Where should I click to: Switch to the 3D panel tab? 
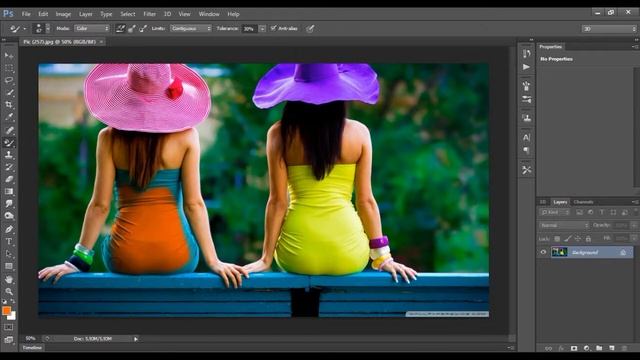pyautogui.click(x=543, y=202)
